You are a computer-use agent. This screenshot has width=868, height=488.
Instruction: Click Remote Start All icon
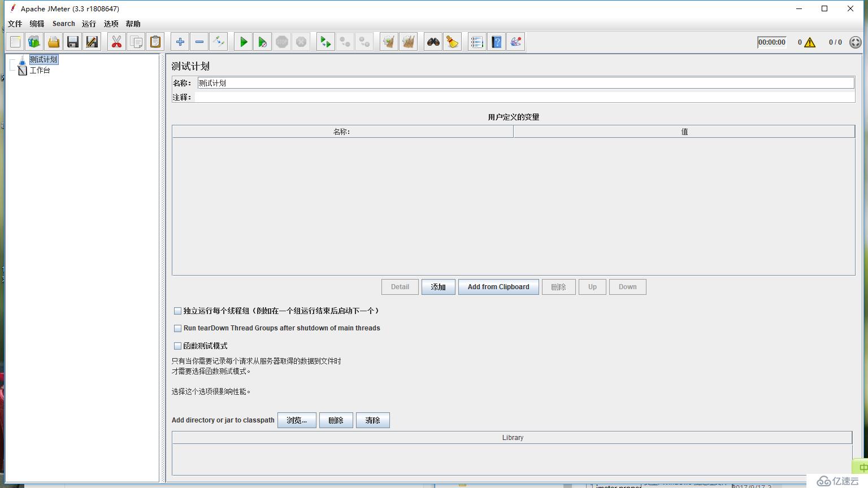[325, 42]
